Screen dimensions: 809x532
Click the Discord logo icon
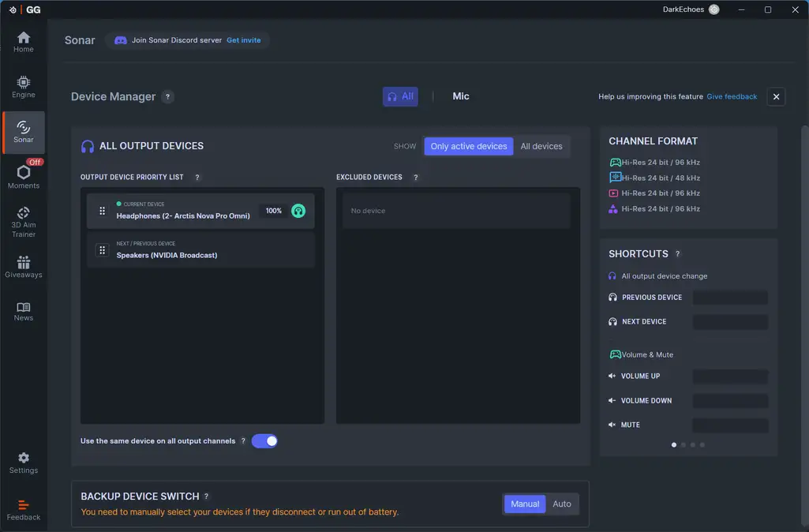point(121,40)
